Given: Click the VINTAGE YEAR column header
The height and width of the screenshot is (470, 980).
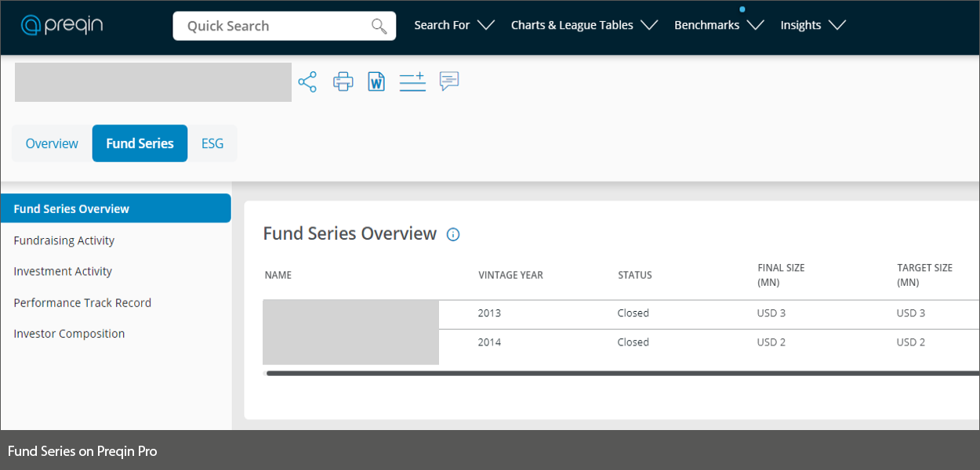Looking at the screenshot, I should tap(510, 275).
